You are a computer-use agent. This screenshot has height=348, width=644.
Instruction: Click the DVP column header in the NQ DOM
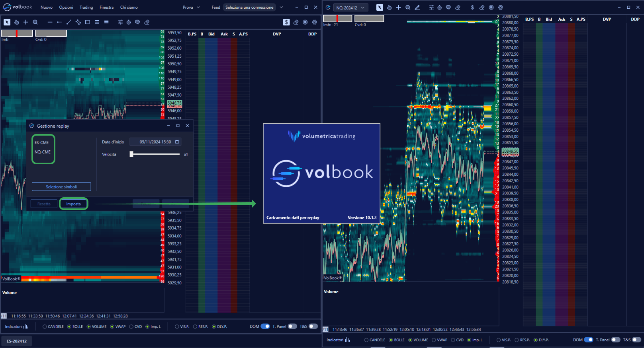pyautogui.click(x=607, y=19)
